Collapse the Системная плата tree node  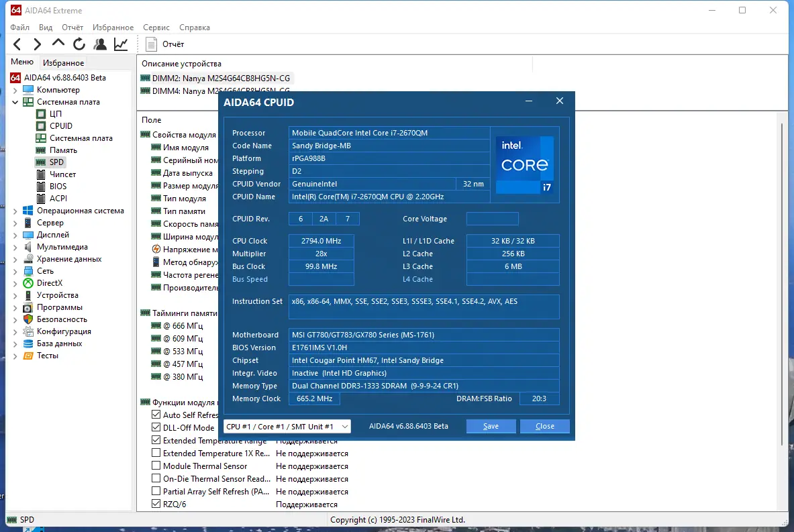[x=15, y=102]
